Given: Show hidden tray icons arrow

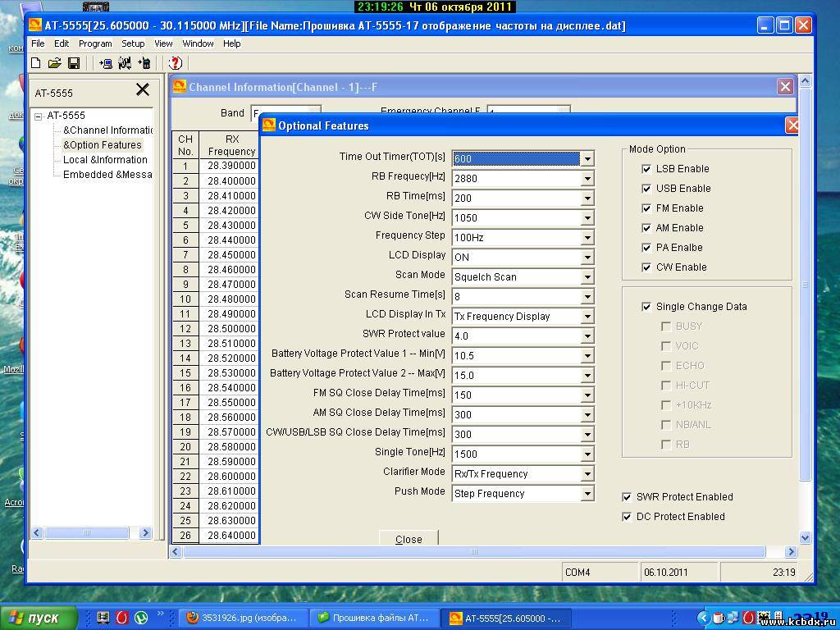Looking at the screenshot, I should click(x=705, y=619).
